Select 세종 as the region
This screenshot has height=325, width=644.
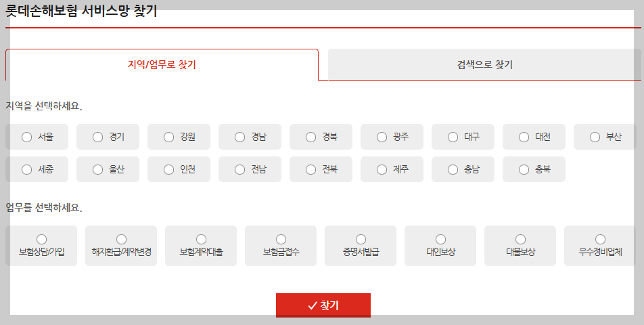coord(26,169)
